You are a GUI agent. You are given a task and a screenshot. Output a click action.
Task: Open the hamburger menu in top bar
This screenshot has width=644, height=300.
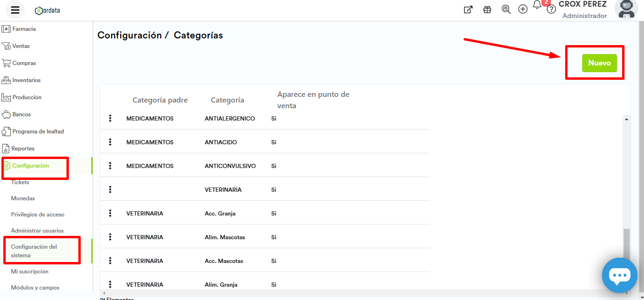tap(15, 10)
